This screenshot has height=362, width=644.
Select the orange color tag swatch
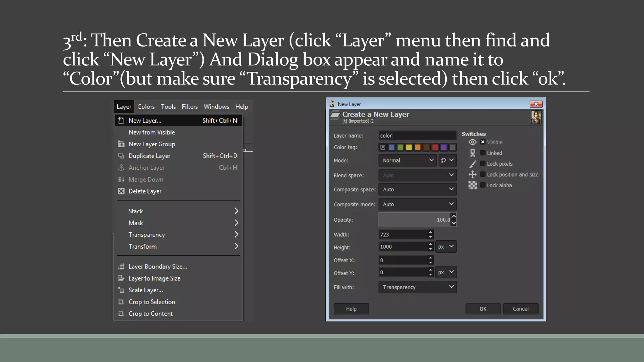pyautogui.click(x=418, y=147)
